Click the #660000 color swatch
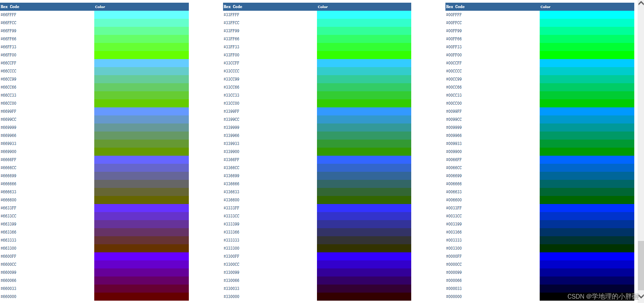644x303 pixels. [142, 297]
